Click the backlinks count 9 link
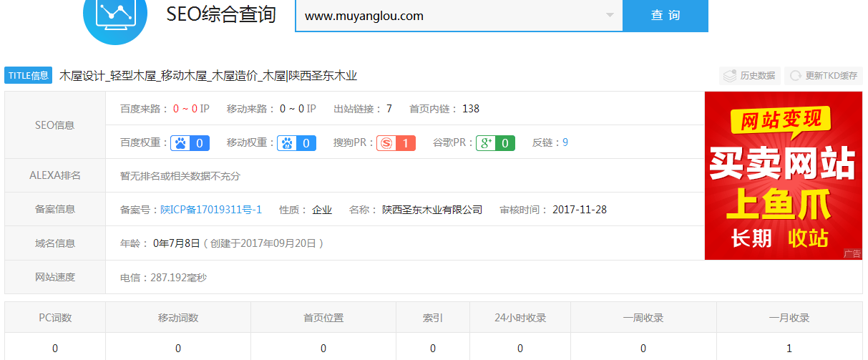 [x=565, y=143]
